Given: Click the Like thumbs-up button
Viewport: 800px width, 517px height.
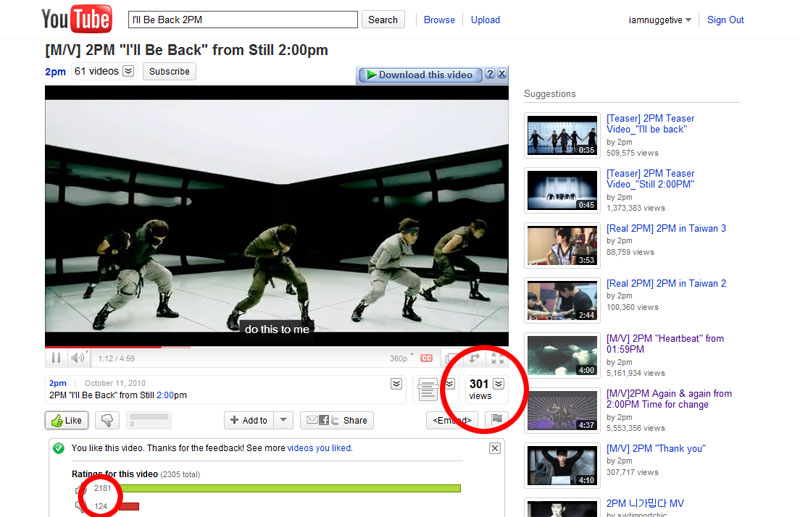Looking at the screenshot, I should (x=67, y=420).
